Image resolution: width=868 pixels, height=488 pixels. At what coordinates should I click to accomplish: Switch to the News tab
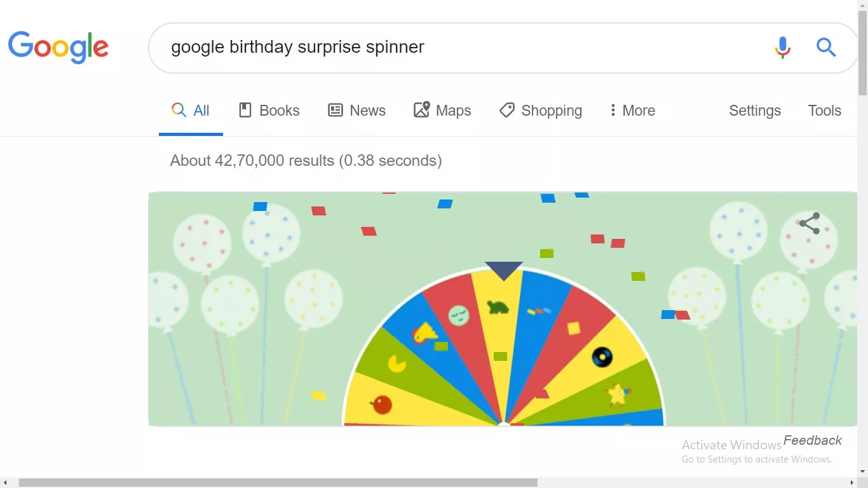[x=356, y=111]
